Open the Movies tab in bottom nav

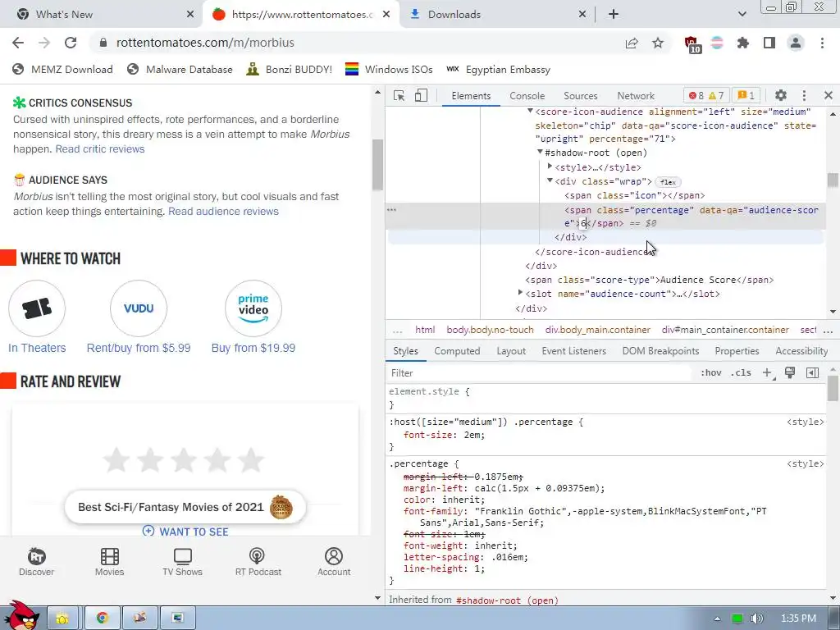[x=109, y=561]
